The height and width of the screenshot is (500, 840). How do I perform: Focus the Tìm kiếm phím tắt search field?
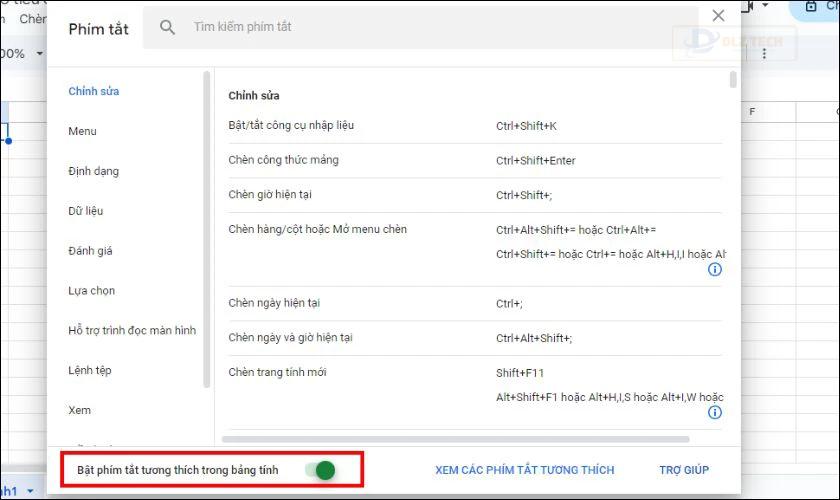click(x=421, y=27)
